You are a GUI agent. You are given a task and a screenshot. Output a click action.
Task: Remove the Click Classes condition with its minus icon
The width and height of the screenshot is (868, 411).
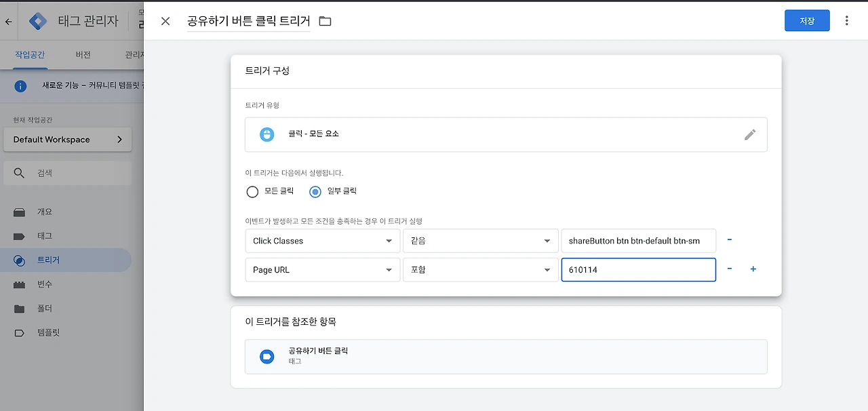pos(730,240)
